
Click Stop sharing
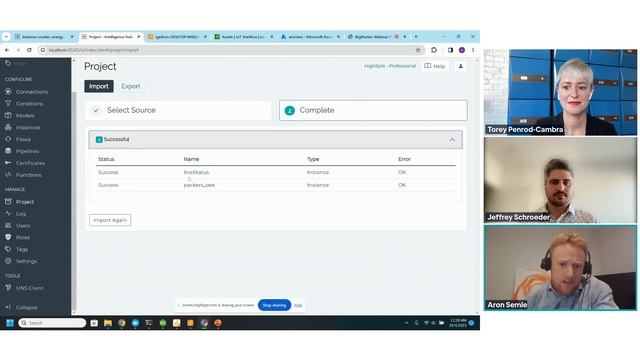point(274,305)
